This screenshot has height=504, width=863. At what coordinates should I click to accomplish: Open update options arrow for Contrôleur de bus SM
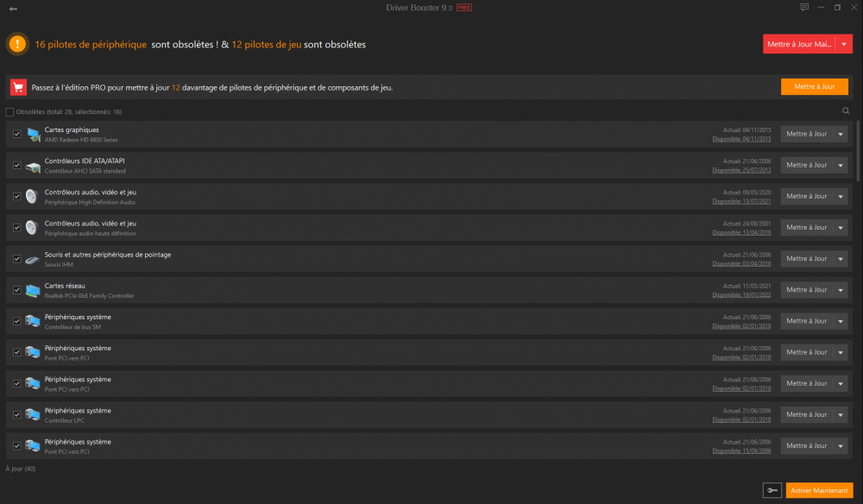click(841, 321)
